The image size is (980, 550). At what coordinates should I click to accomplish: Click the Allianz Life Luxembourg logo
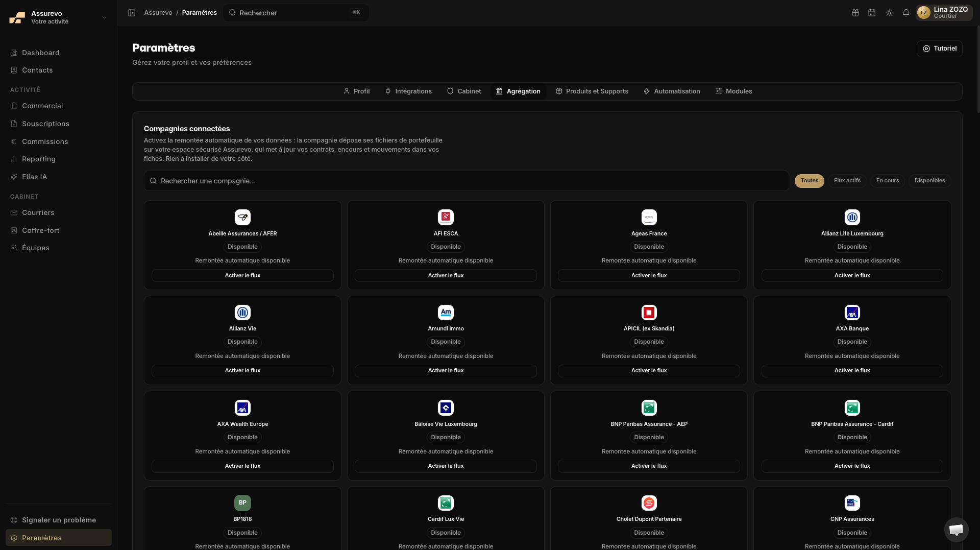pyautogui.click(x=852, y=217)
